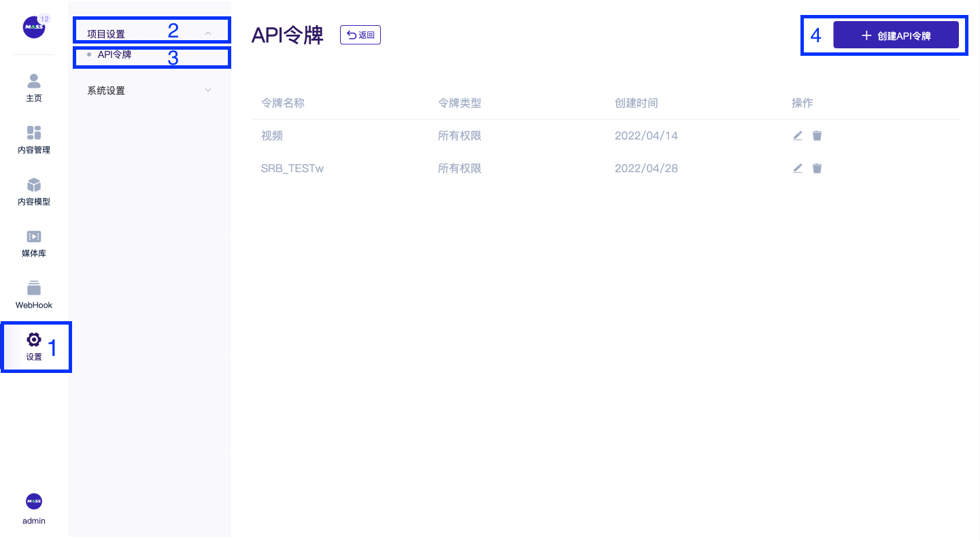
Task: Open 内容管理 content management in sidebar
Action: click(34, 140)
